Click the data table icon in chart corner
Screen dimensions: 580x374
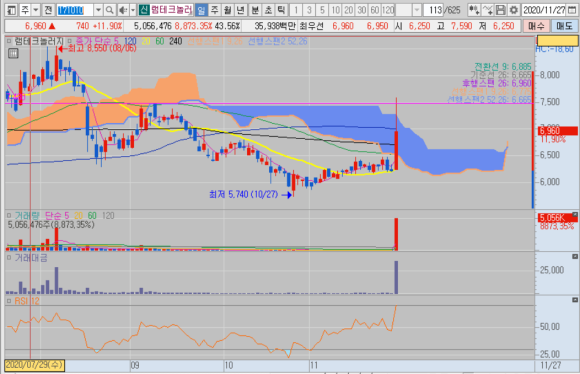tap(13, 54)
